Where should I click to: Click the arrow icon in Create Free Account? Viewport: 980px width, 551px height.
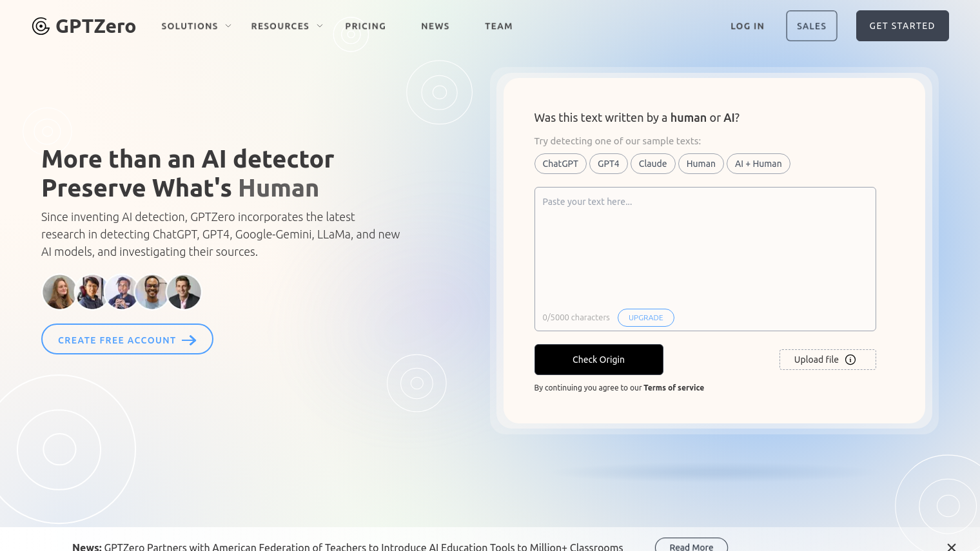189,340
